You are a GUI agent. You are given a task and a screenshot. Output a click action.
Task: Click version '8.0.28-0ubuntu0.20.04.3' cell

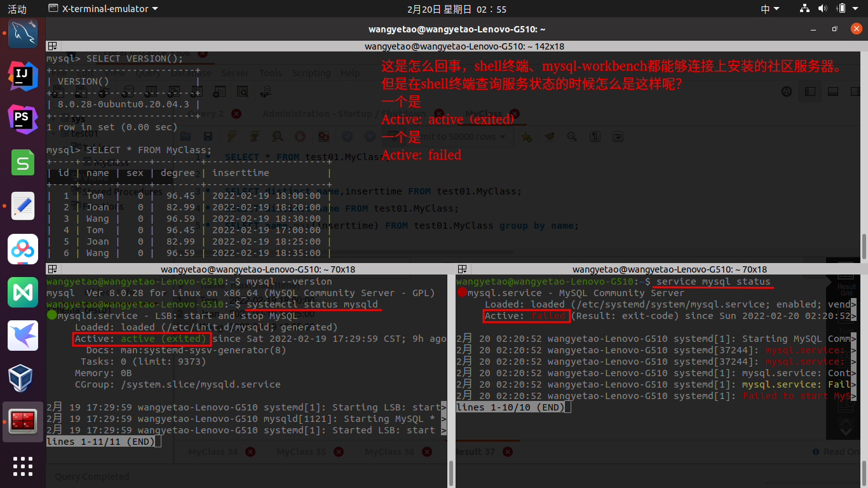[x=123, y=104]
